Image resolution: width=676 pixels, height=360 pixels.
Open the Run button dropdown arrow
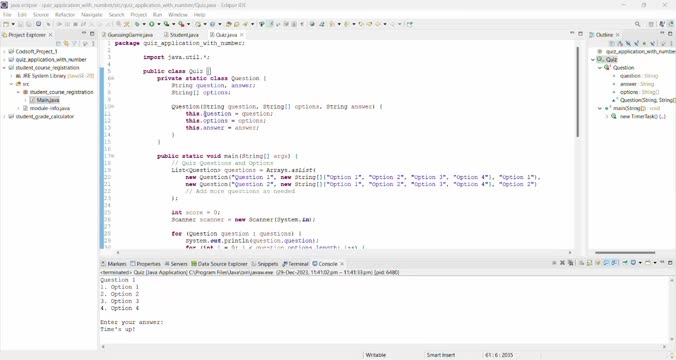point(158,24)
